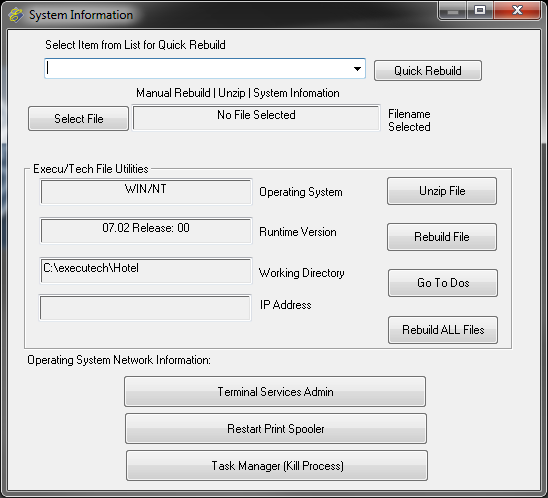
Task: Click inside the Quick Rebuild combo box field
Action: coord(205,68)
